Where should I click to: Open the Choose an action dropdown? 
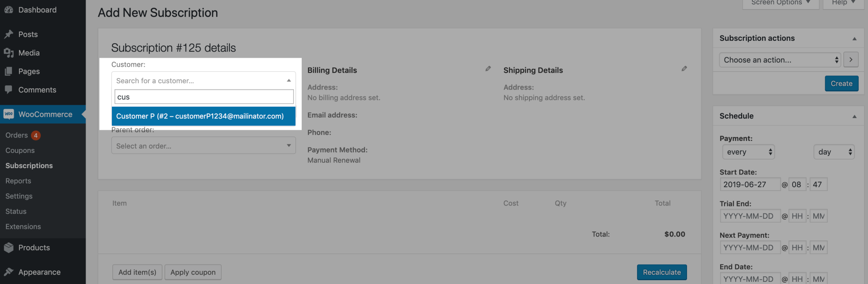click(x=780, y=60)
